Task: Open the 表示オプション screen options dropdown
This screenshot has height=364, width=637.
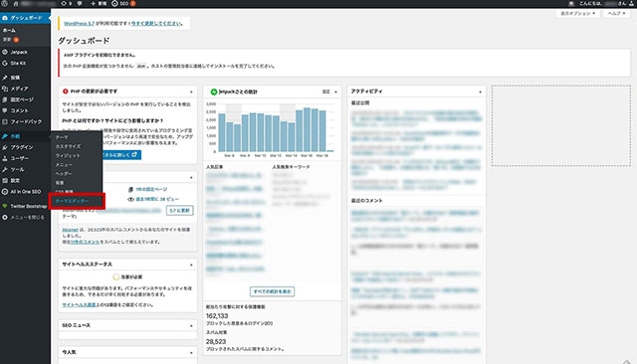Action: pyautogui.click(x=577, y=13)
